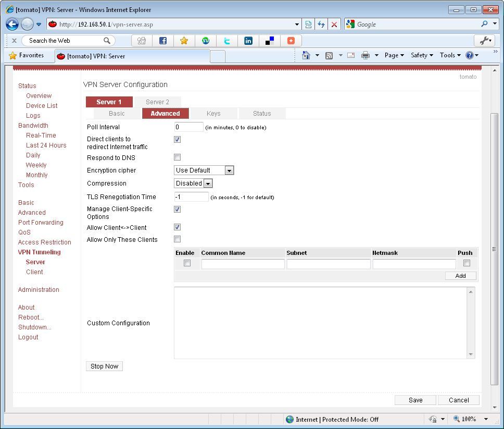Click the Poll Interval input field
504x429 pixels.
tap(188, 127)
